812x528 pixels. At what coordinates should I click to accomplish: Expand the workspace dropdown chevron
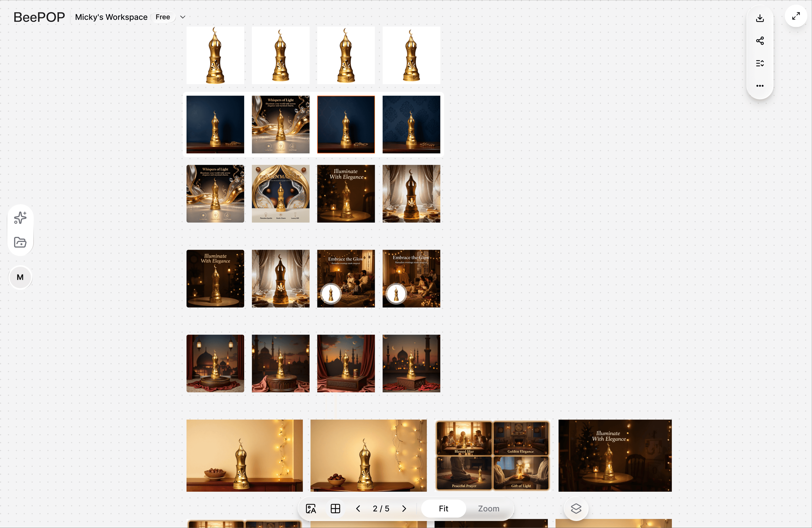click(182, 17)
